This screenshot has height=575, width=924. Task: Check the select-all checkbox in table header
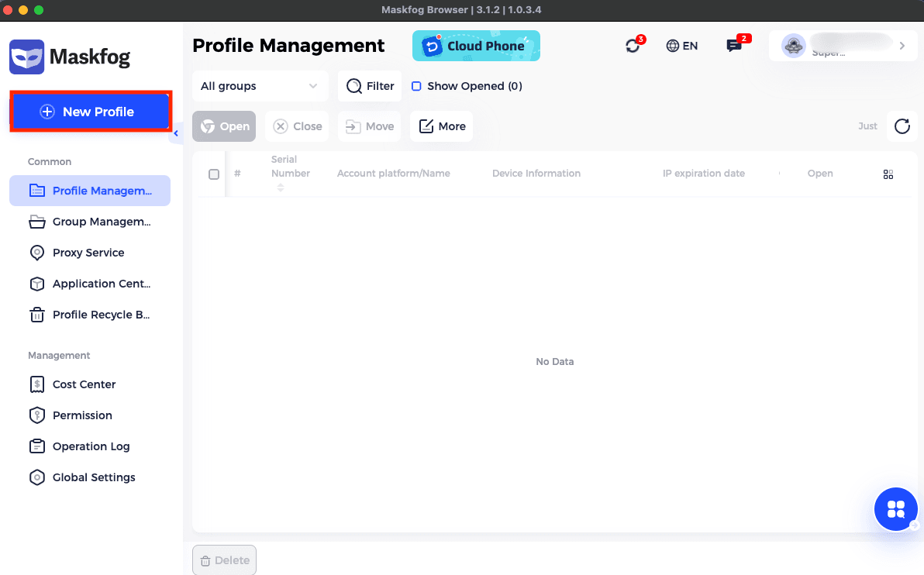(213, 174)
